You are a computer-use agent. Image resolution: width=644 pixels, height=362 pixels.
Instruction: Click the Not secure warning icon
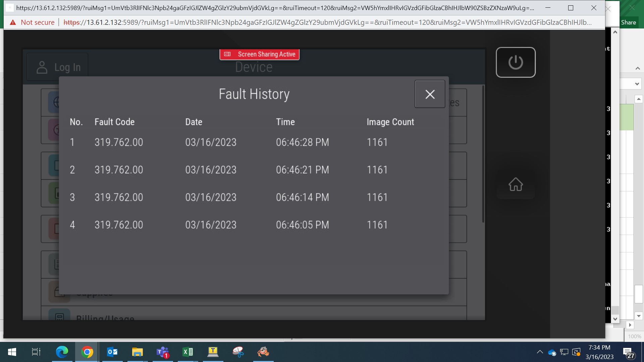coord(13,22)
